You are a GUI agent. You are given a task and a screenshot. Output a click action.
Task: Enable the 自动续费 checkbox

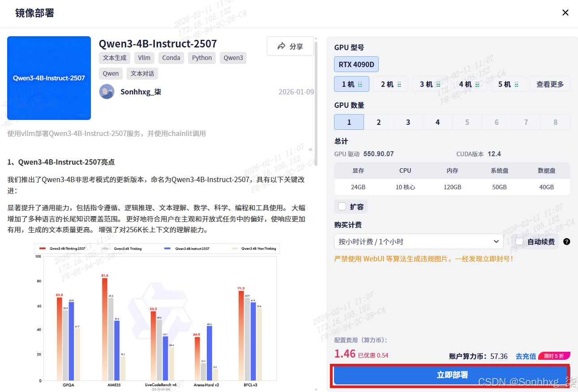pos(519,241)
